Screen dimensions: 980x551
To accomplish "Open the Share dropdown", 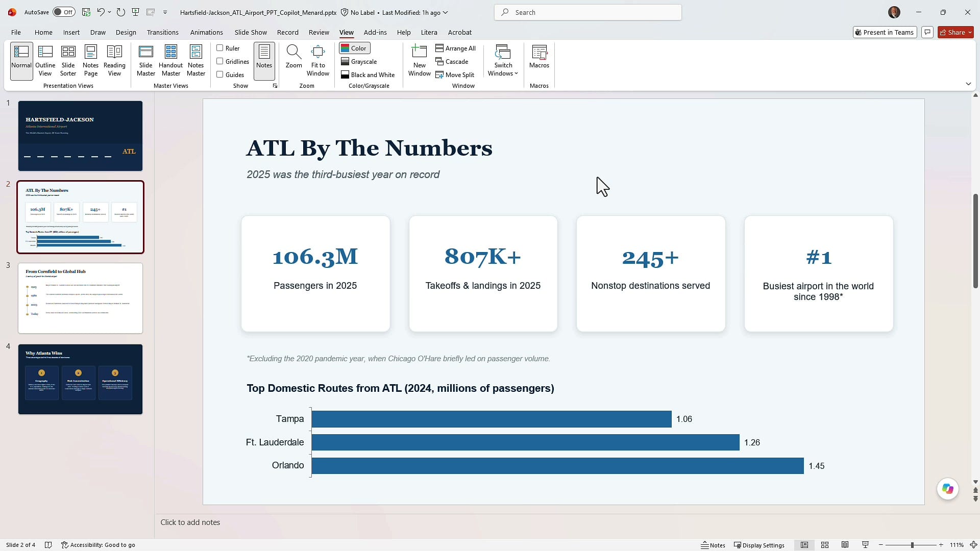I will [955, 32].
